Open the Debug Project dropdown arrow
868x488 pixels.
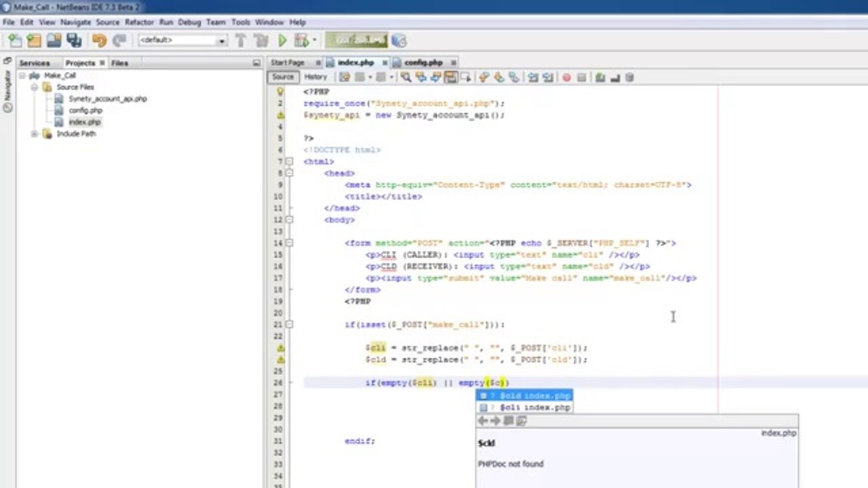[313, 41]
